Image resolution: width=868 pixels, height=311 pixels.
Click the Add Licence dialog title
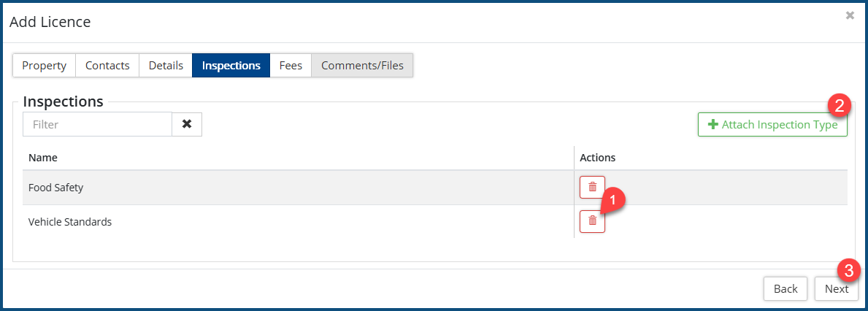50,22
